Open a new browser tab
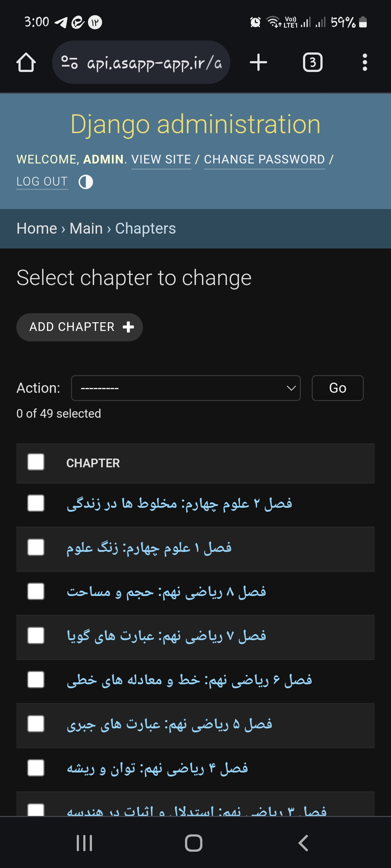This screenshot has height=868, width=391. pos(258,63)
